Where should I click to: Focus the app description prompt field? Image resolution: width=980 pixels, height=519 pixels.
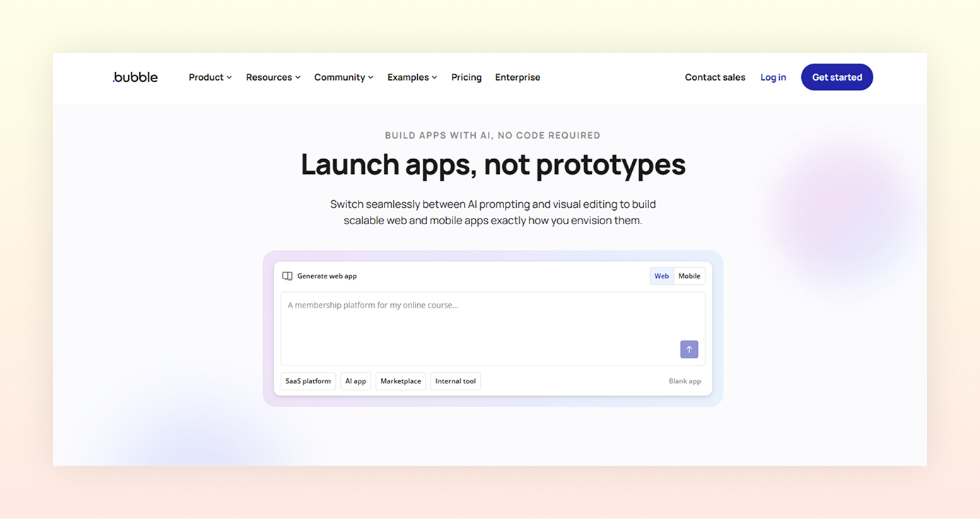point(493,329)
